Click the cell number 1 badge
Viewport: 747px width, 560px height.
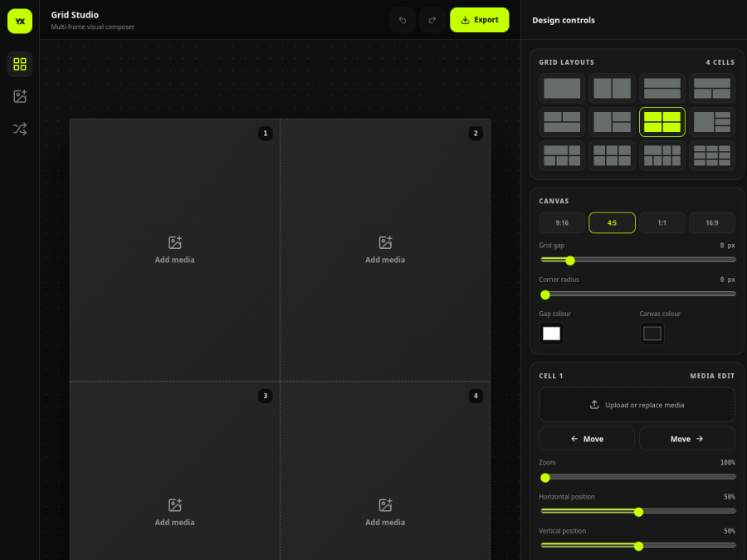click(x=266, y=134)
